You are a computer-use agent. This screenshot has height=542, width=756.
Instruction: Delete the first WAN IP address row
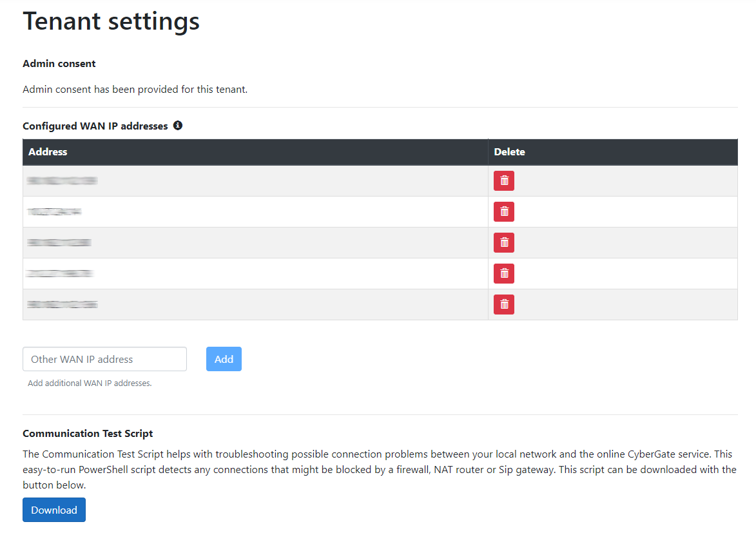503,181
